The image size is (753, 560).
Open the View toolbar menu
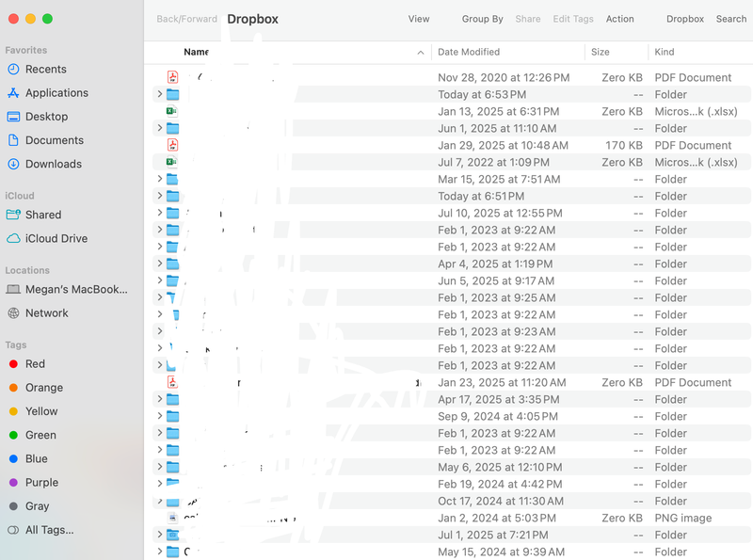tap(419, 19)
